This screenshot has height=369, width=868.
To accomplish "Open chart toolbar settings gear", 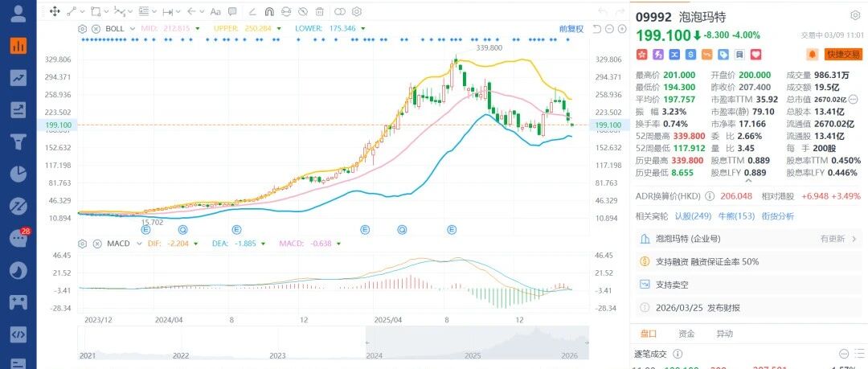I will pos(357,11).
